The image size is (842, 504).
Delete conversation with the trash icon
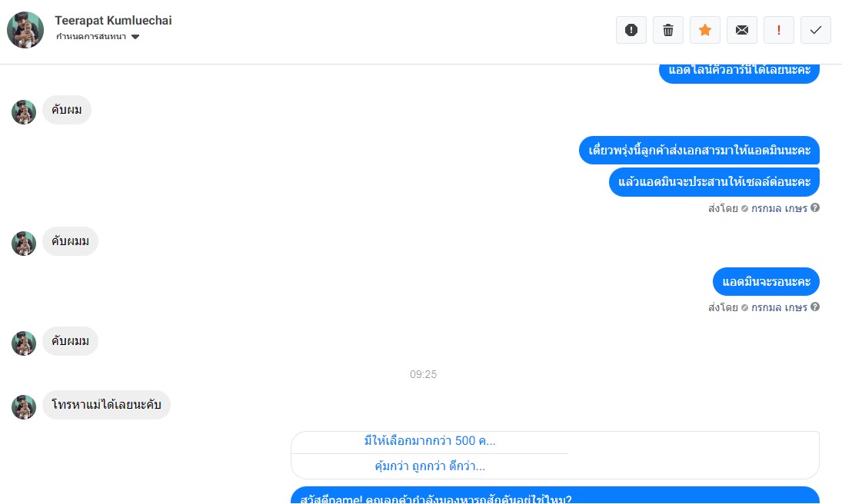(668, 30)
